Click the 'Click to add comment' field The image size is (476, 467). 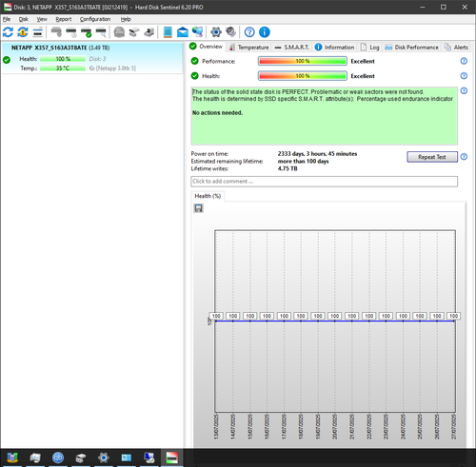click(324, 182)
